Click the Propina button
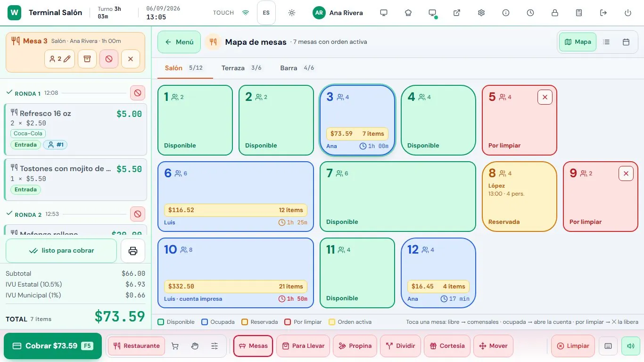The width and height of the screenshot is (644, 362). [x=355, y=346]
